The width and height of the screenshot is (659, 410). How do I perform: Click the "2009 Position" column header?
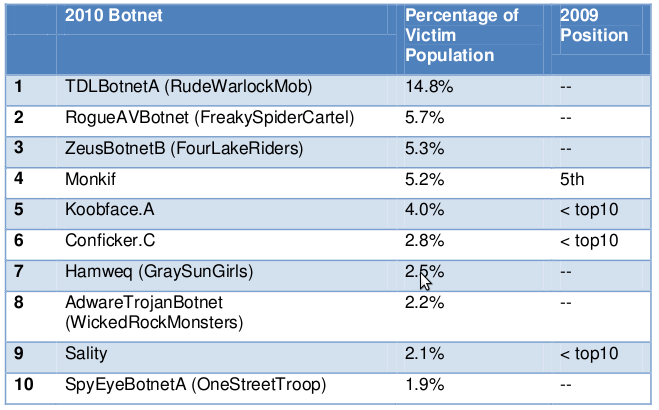coord(594,26)
